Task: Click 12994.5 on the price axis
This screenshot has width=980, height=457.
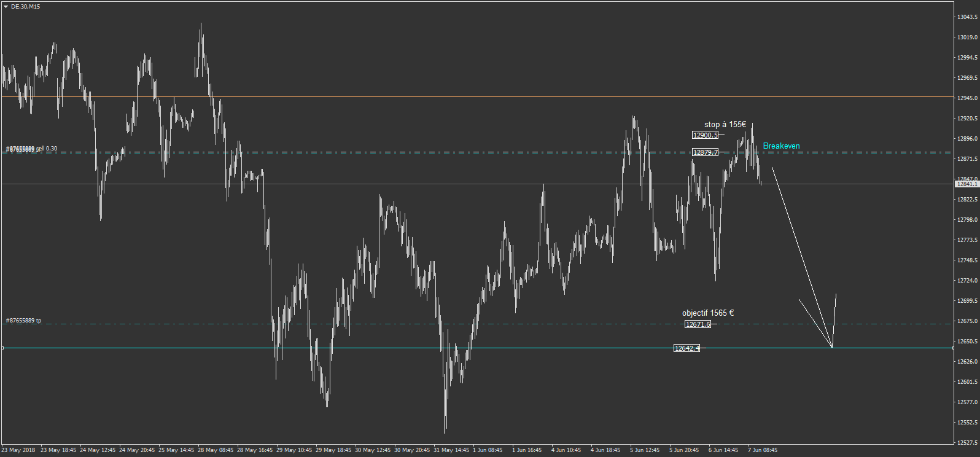Action: click(x=967, y=58)
